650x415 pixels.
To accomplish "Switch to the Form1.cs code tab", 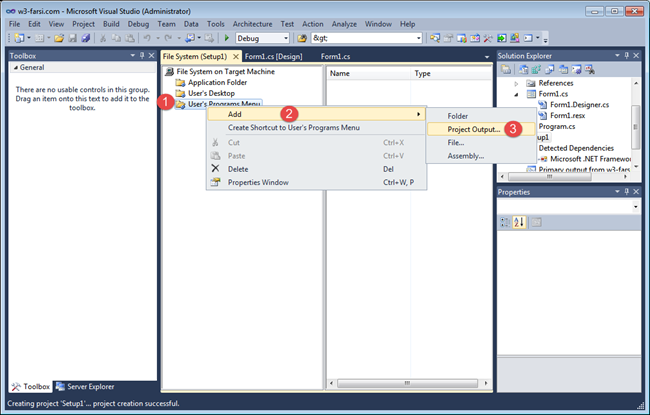I will [x=335, y=56].
